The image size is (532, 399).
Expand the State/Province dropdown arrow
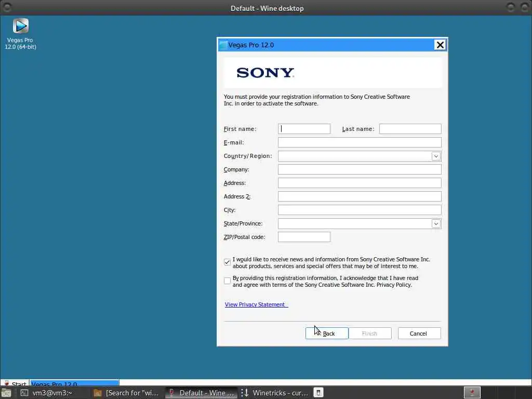coord(436,223)
